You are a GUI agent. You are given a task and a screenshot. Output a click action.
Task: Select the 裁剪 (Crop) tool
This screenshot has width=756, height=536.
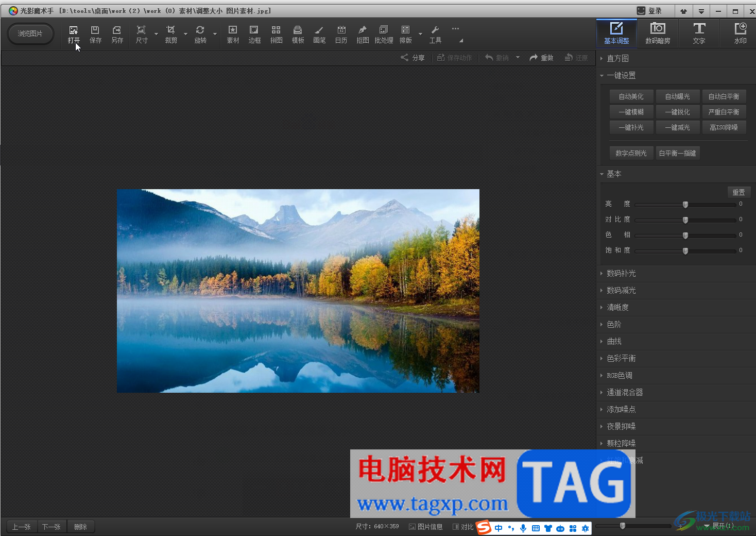coord(171,34)
